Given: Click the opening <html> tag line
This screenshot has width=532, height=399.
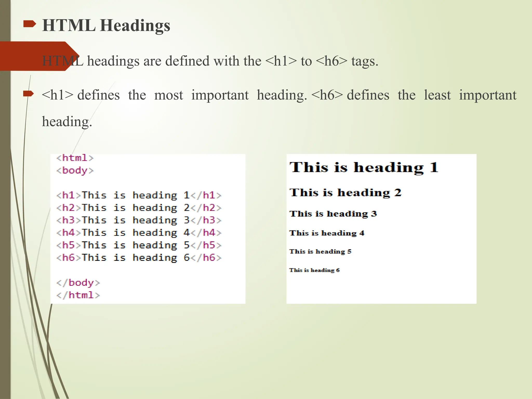Looking at the screenshot, I should [75, 158].
